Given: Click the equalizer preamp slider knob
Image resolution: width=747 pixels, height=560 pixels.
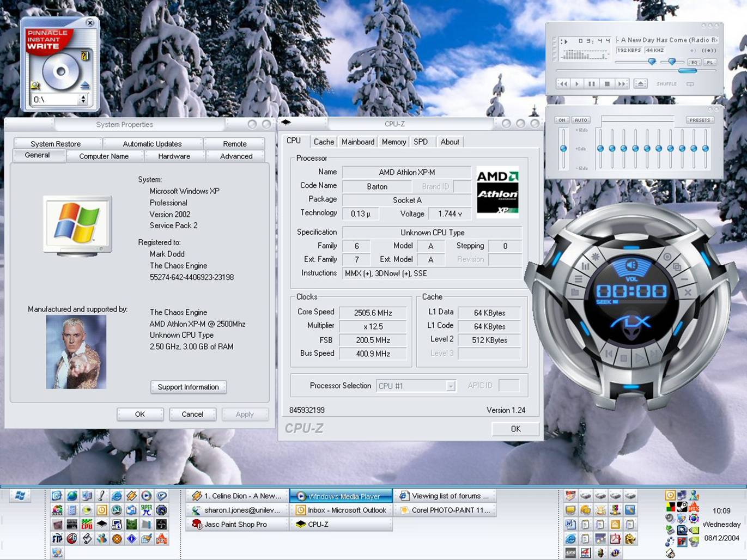Looking at the screenshot, I should 563,148.
